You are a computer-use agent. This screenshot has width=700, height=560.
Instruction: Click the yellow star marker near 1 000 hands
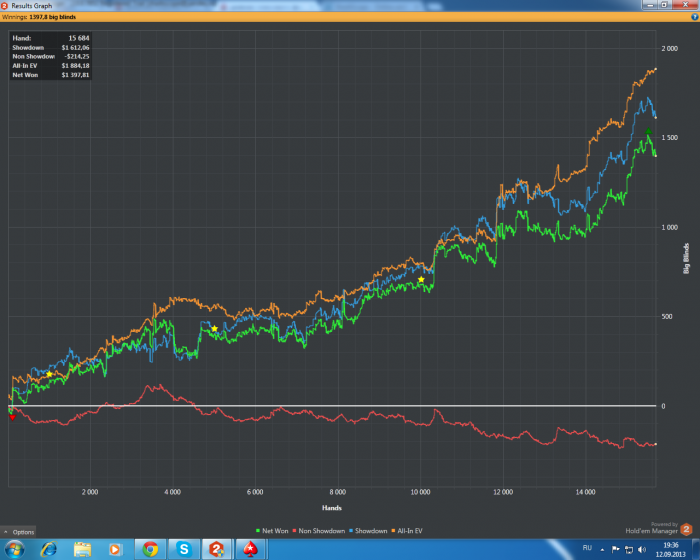[49, 374]
